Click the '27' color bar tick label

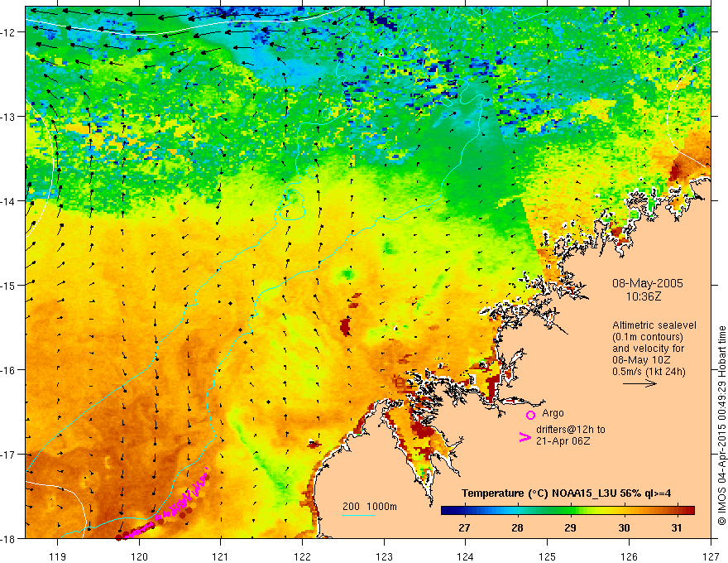click(464, 527)
